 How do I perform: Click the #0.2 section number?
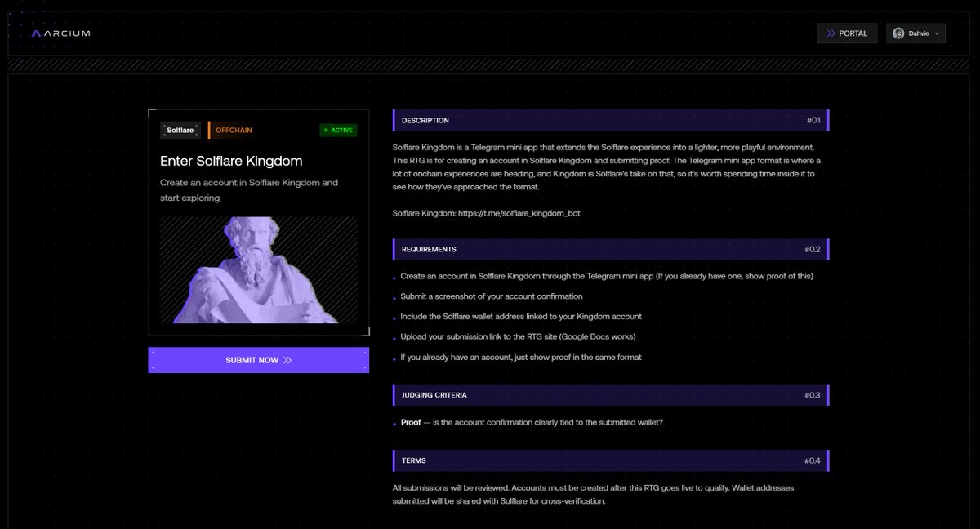[x=813, y=249]
